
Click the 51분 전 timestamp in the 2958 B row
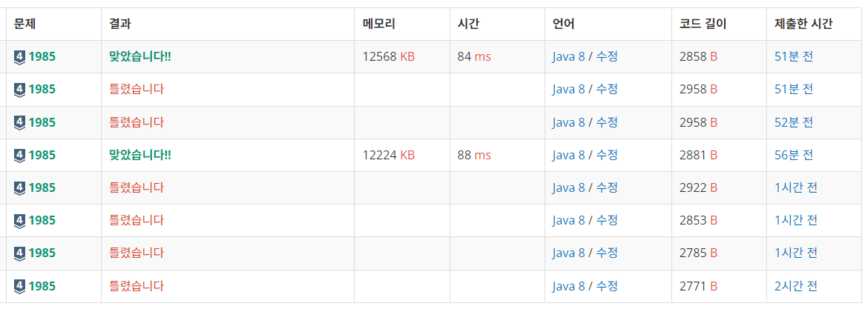[x=794, y=89]
